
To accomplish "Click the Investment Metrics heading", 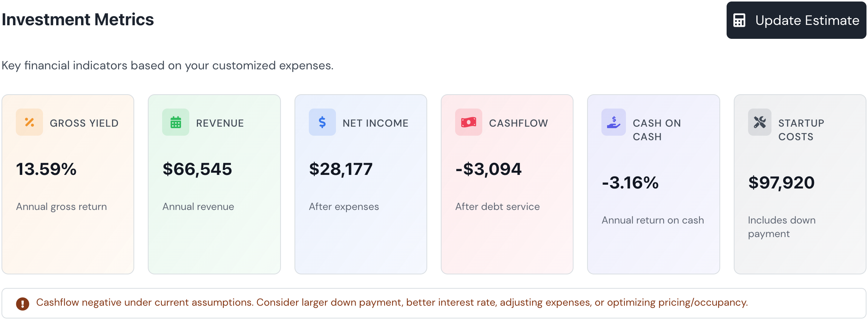I will point(78,20).
